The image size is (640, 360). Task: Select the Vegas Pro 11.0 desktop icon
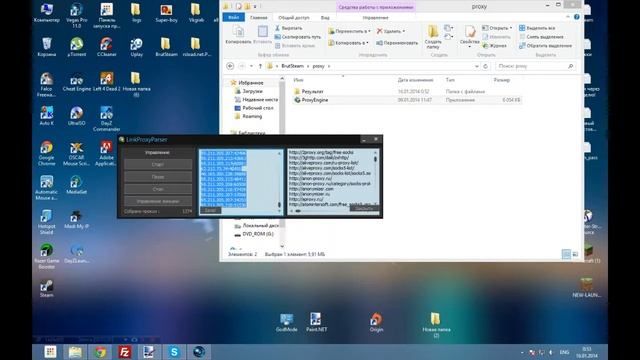tap(76, 16)
